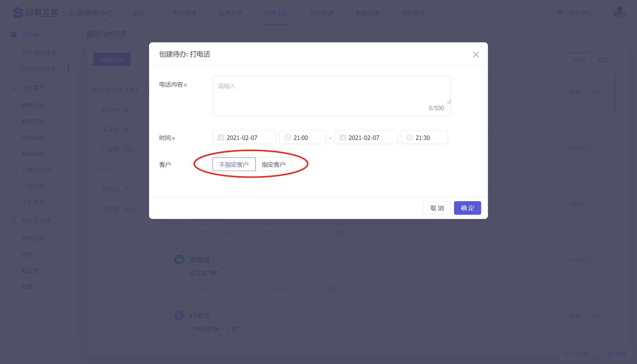Viewport: 637px width, 364px height.
Task: Click the 内容素材 sidebar icon
Action: tap(14, 87)
